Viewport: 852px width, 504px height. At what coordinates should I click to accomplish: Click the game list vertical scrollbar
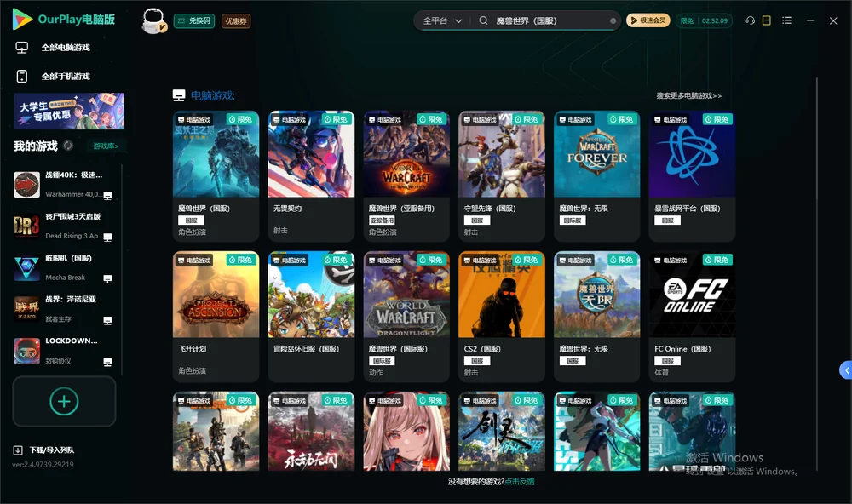[x=817, y=274]
